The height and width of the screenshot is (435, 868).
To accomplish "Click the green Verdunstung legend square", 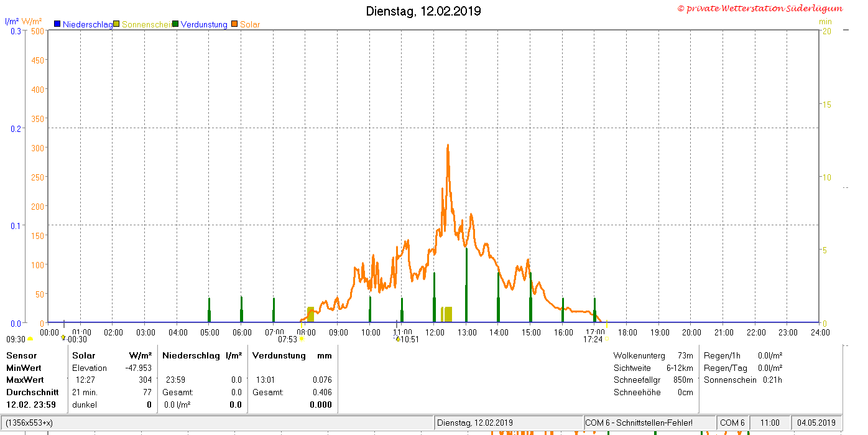I will (x=175, y=24).
